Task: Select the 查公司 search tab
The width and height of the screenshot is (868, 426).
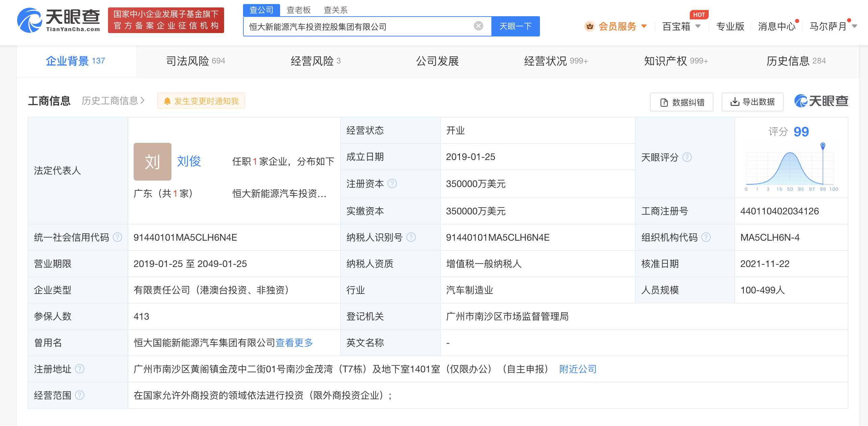Action: 261,10
